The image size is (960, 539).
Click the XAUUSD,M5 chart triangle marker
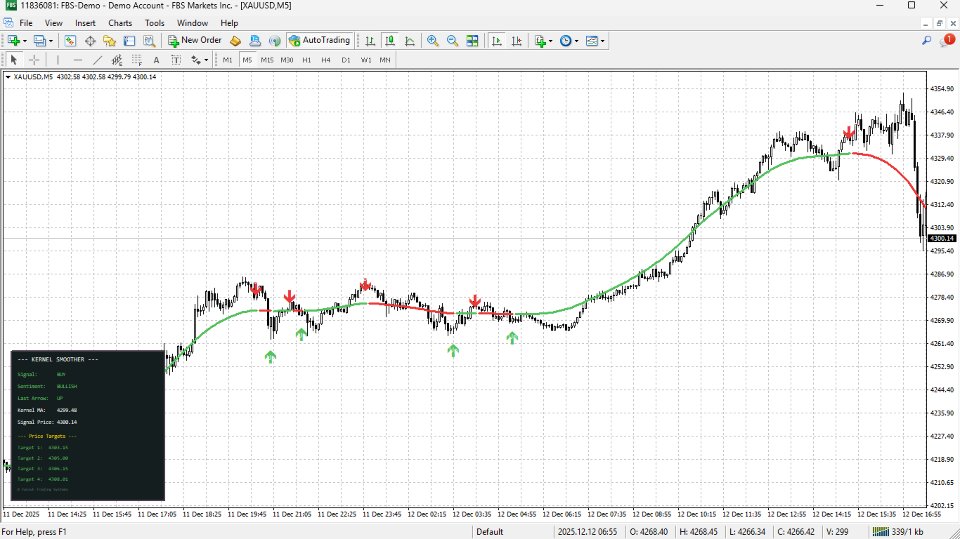pyautogui.click(x=7, y=77)
